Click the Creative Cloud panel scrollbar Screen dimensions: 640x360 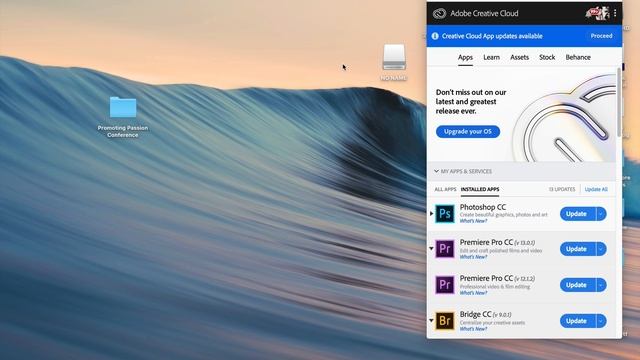point(619,102)
